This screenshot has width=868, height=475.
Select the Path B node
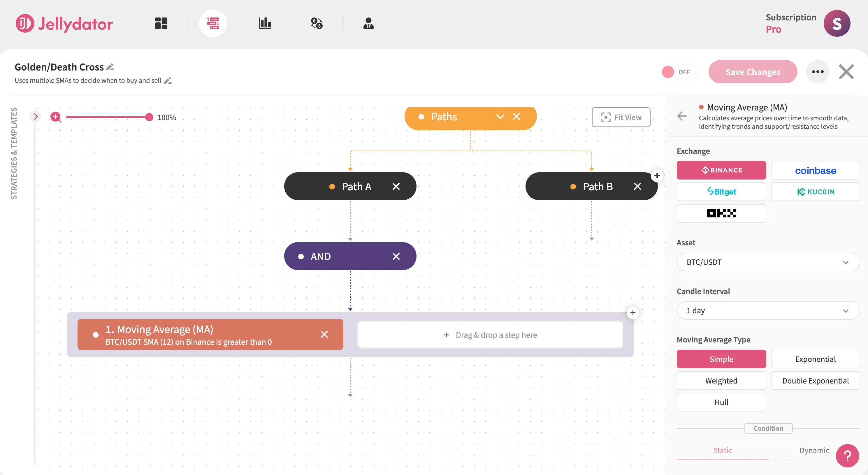pyautogui.click(x=591, y=186)
